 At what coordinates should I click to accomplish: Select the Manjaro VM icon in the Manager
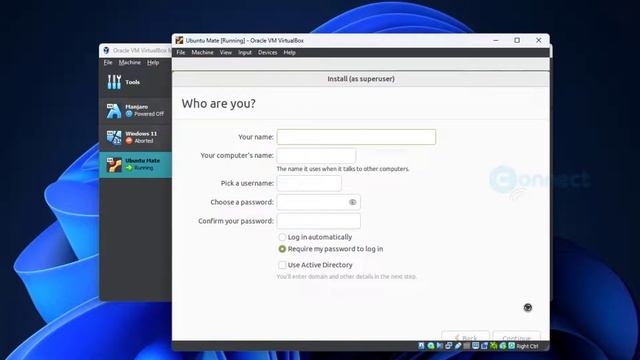point(114,111)
